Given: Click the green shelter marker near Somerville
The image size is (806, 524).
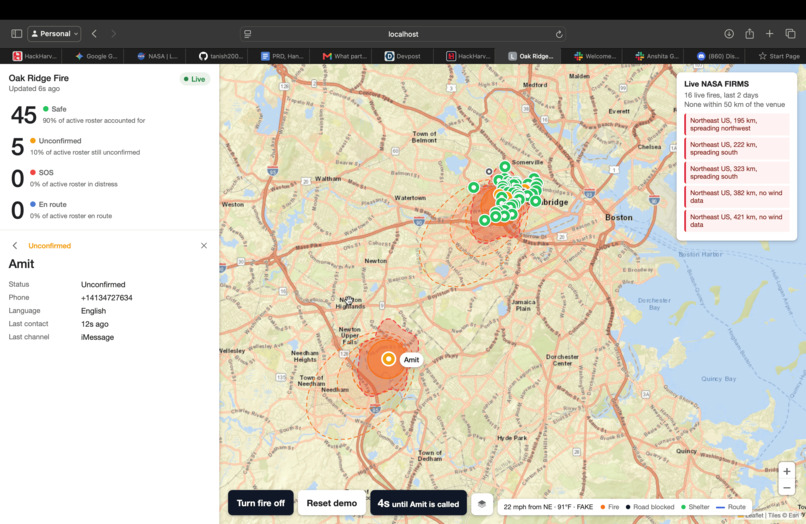Looking at the screenshot, I should point(505,166).
